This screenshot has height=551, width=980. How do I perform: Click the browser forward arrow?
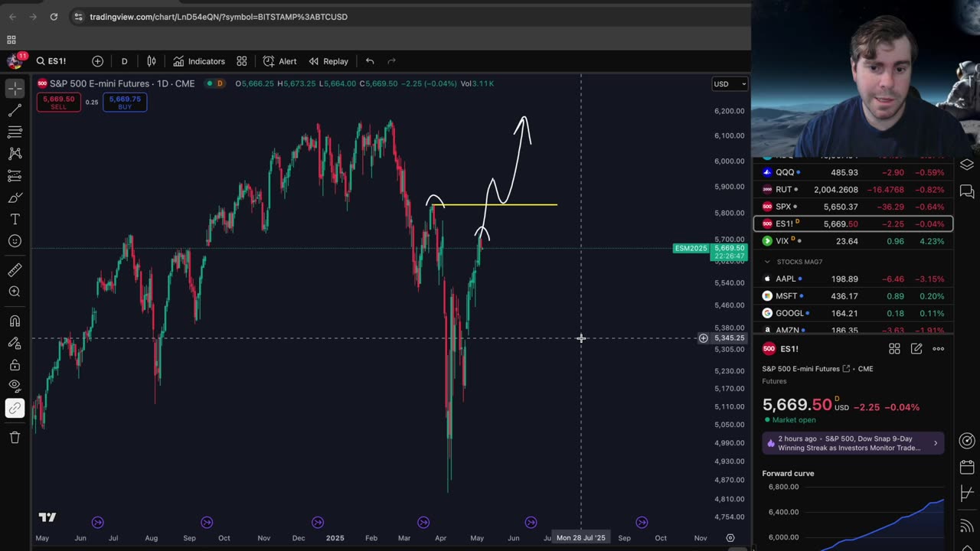[33, 17]
